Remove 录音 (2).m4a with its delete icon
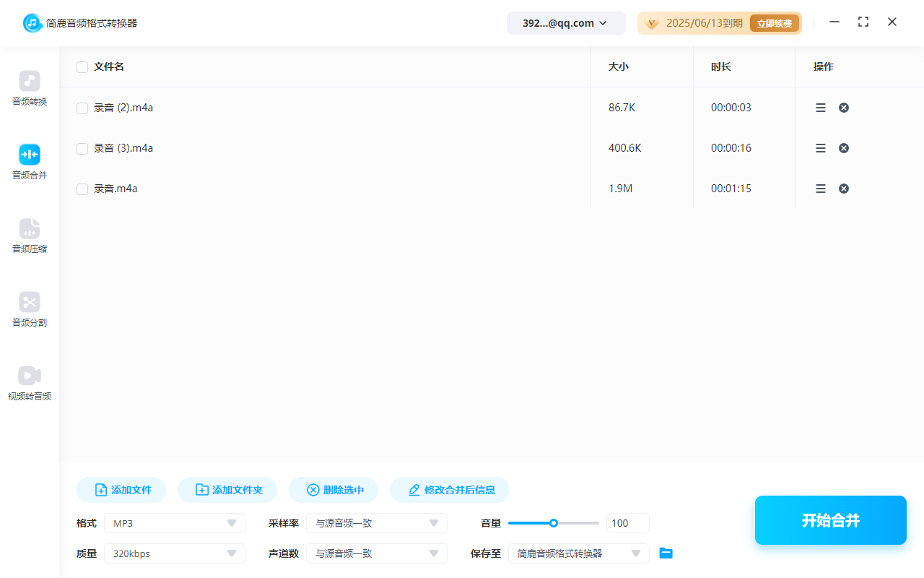This screenshot has width=924, height=578. (x=843, y=108)
